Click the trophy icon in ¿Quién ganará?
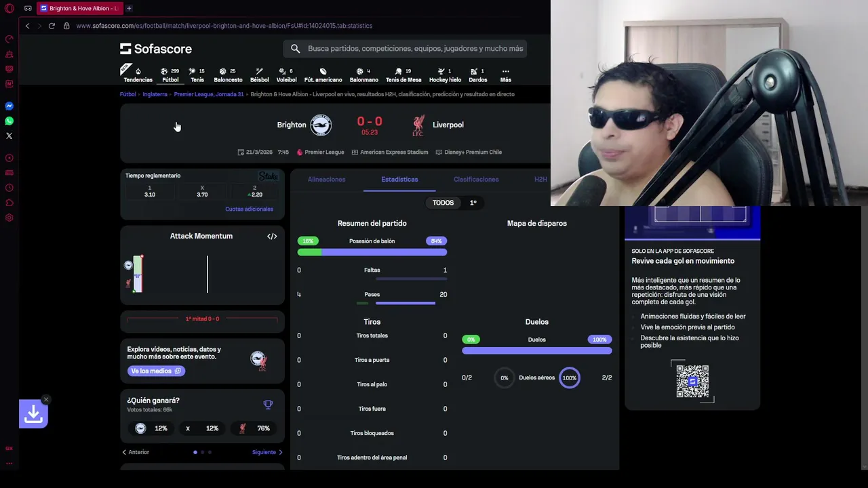The height and width of the screenshot is (488, 868). (x=268, y=405)
